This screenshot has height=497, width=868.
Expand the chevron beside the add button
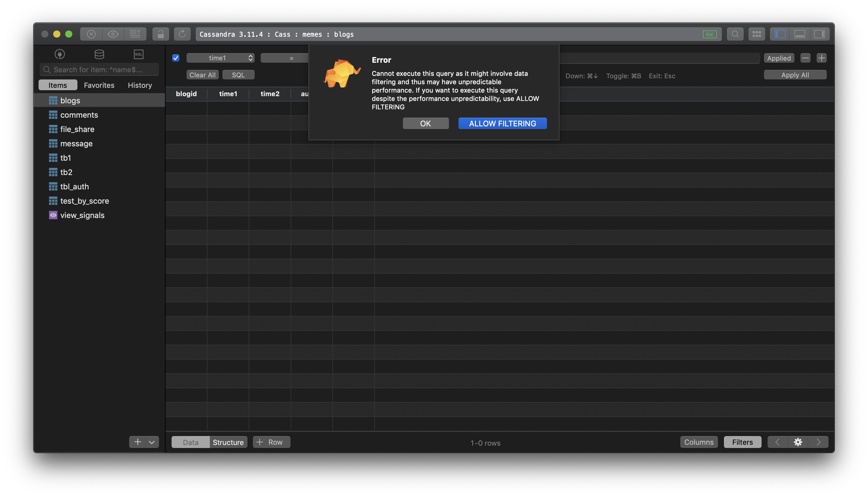151,442
